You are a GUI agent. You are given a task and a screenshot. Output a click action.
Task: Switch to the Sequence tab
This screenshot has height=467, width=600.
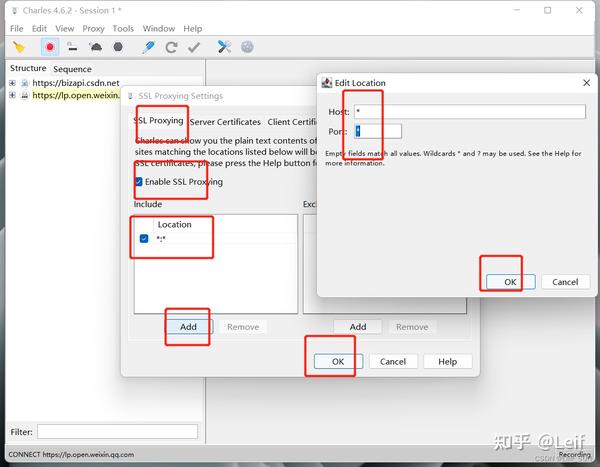click(72, 69)
